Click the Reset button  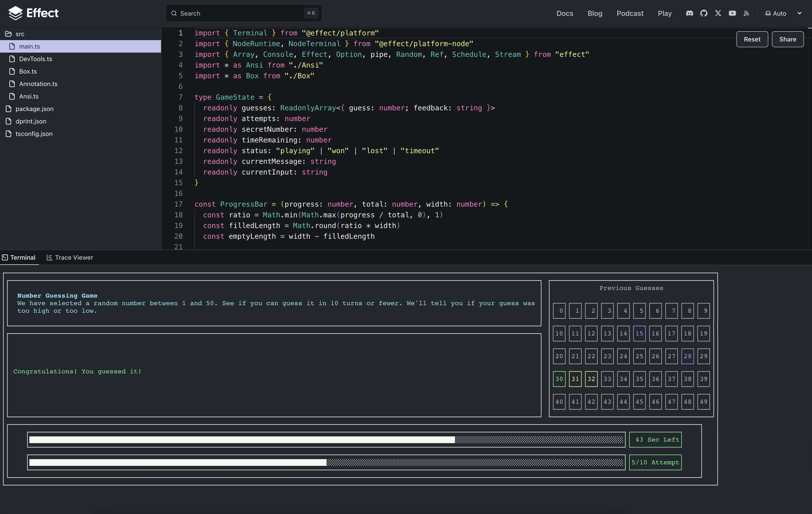[x=752, y=39]
